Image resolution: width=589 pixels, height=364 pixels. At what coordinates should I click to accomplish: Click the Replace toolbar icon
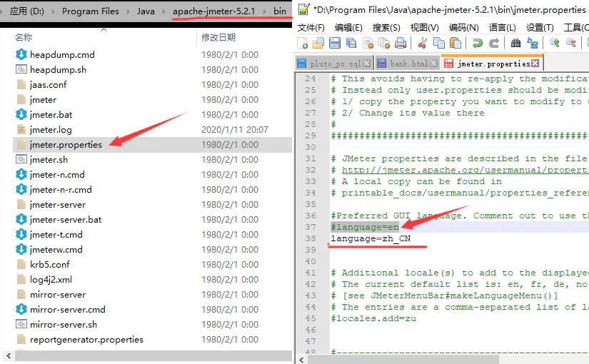point(533,44)
